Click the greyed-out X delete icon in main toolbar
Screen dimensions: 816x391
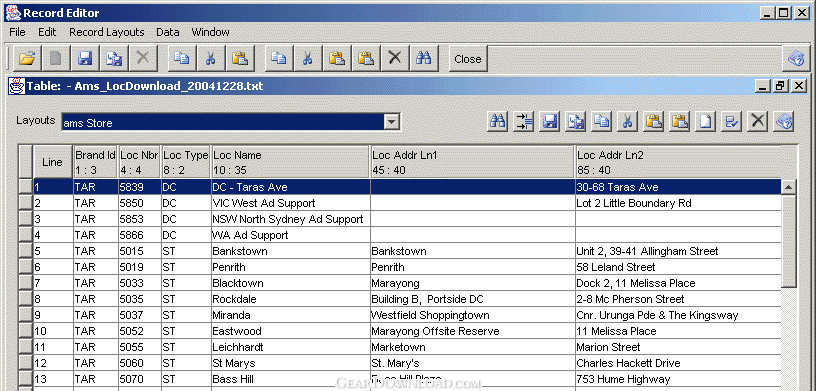tap(143, 58)
